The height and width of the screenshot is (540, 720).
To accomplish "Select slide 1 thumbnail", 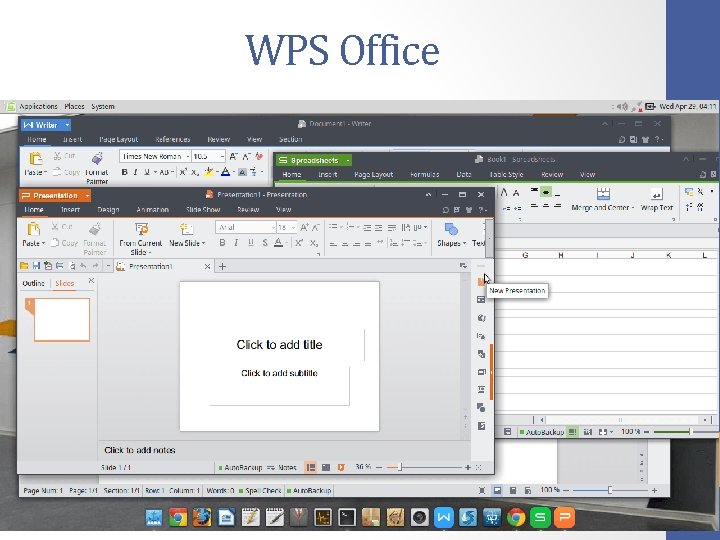I will 62,320.
